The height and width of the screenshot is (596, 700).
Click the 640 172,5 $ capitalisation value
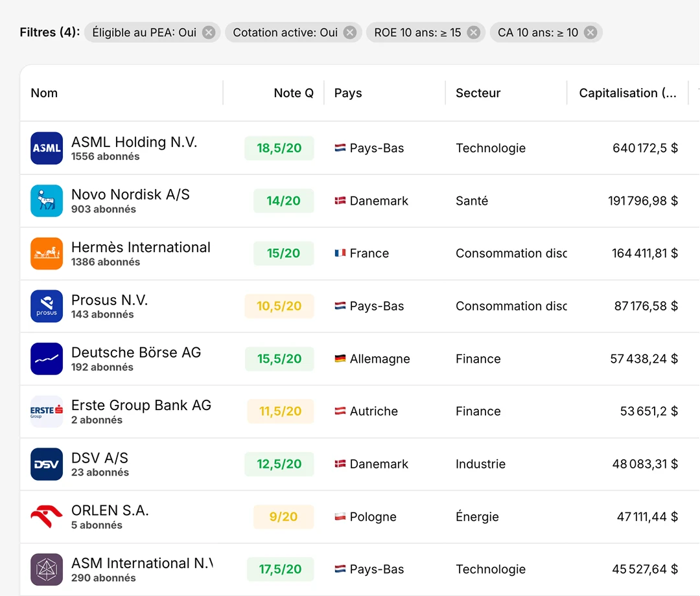click(x=645, y=148)
